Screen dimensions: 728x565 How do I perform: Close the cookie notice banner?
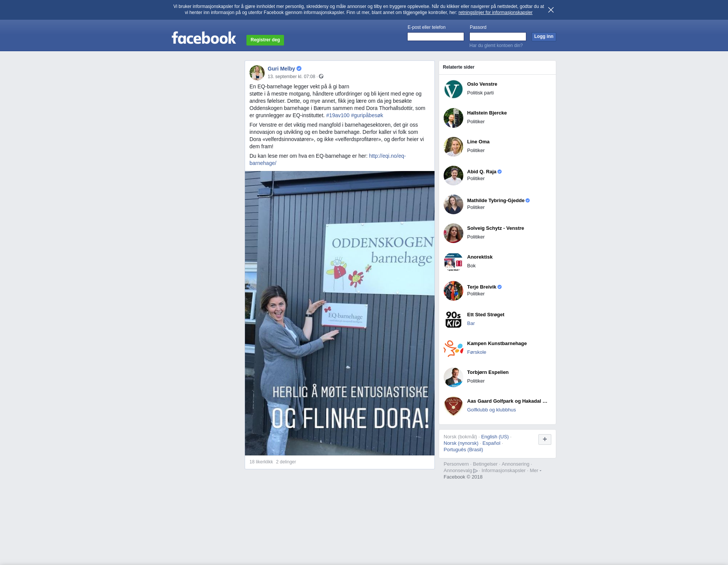[551, 10]
